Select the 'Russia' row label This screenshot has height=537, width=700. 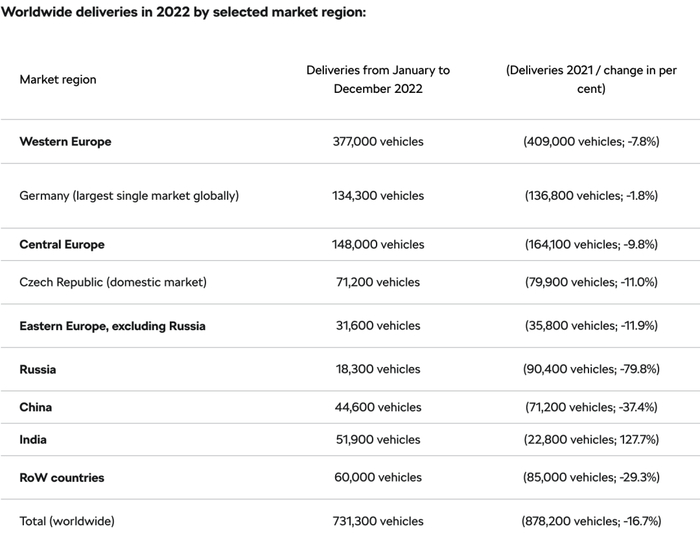click(38, 370)
